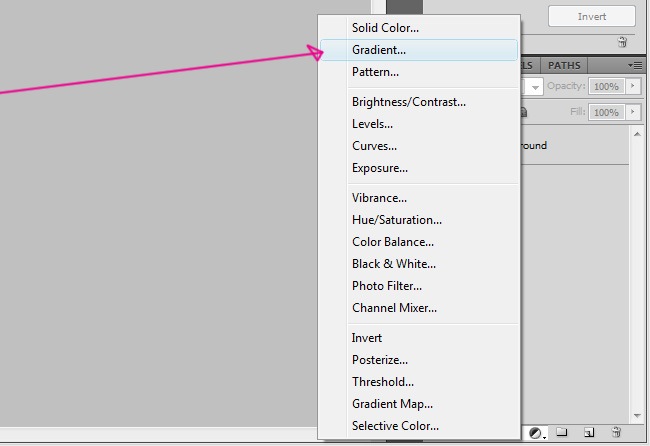Click the Opacity 100% value field
Screen dimensions: 650x446
[x=606, y=86]
